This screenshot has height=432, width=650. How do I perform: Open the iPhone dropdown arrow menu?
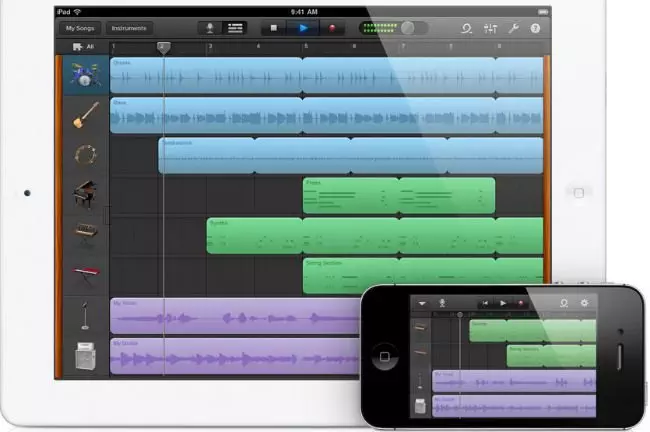422,303
